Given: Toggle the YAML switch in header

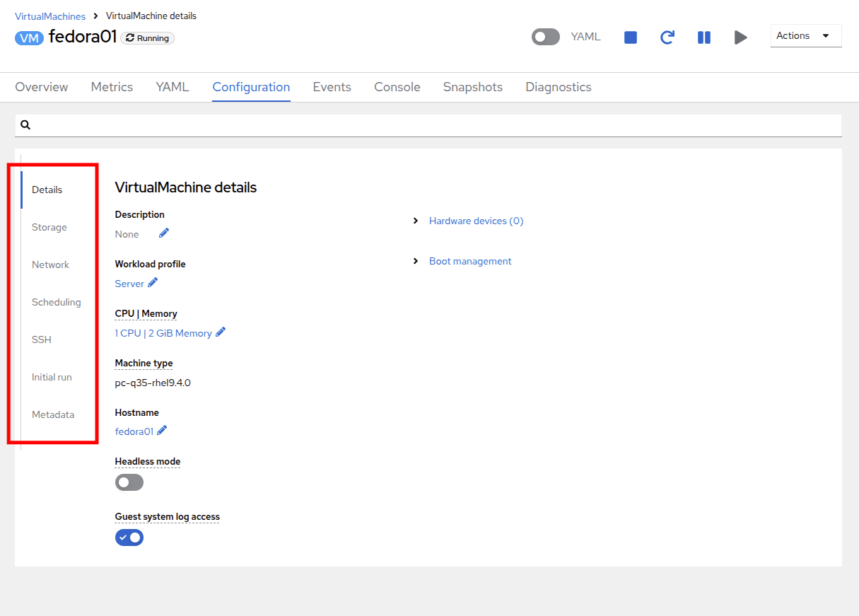Looking at the screenshot, I should tap(545, 37).
